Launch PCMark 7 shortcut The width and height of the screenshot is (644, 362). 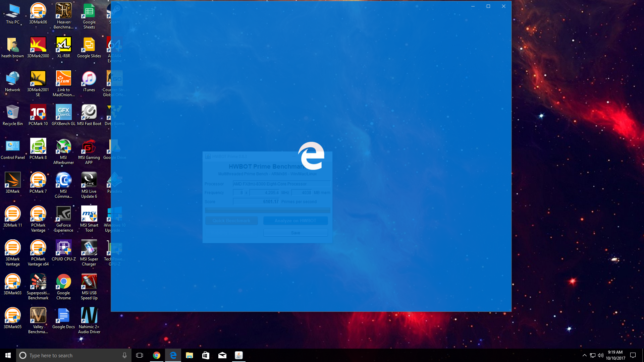38,183
